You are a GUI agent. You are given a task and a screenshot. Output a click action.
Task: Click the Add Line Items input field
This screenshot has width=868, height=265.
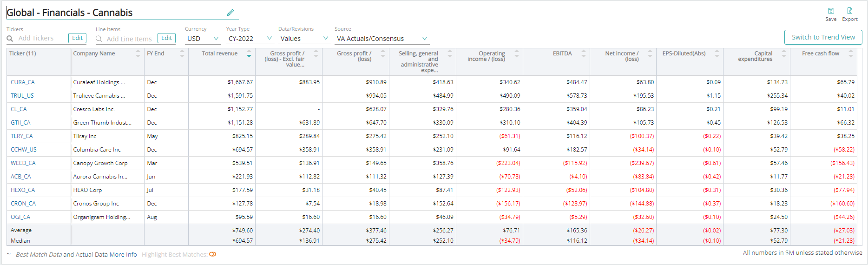(x=129, y=39)
